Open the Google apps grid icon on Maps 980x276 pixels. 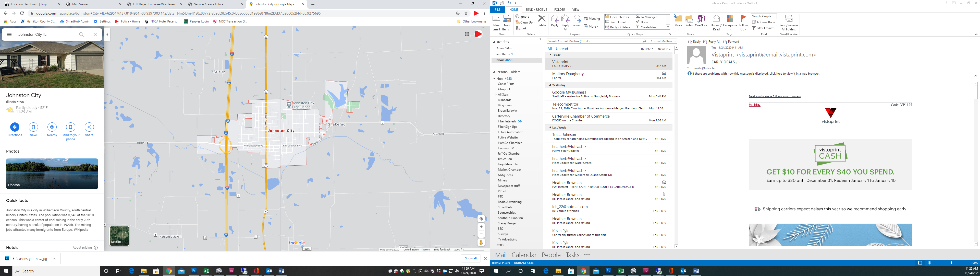pyautogui.click(x=467, y=34)
